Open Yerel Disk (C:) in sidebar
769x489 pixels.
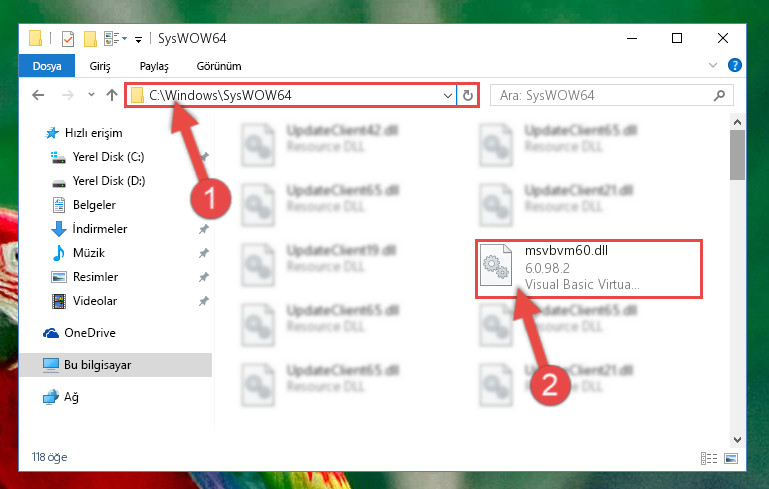click(x=108, y=157)
